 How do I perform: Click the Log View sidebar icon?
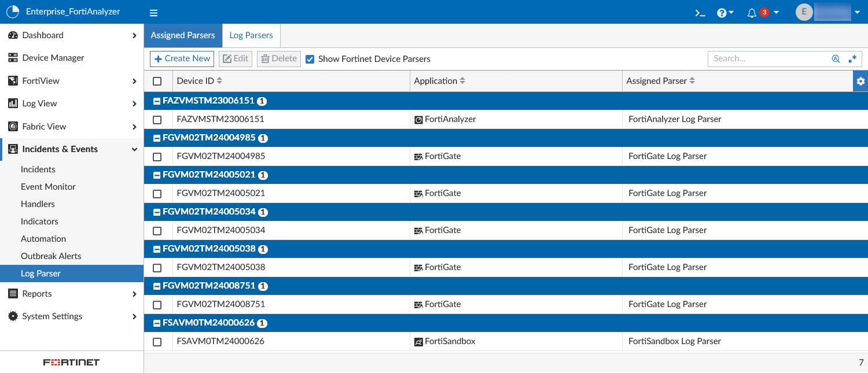pyautogui.click(x=13, y=104)
